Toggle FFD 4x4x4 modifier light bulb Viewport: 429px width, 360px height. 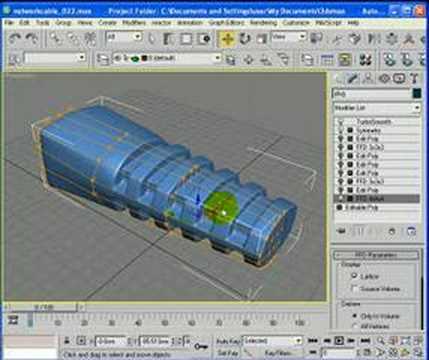point(340,199)
